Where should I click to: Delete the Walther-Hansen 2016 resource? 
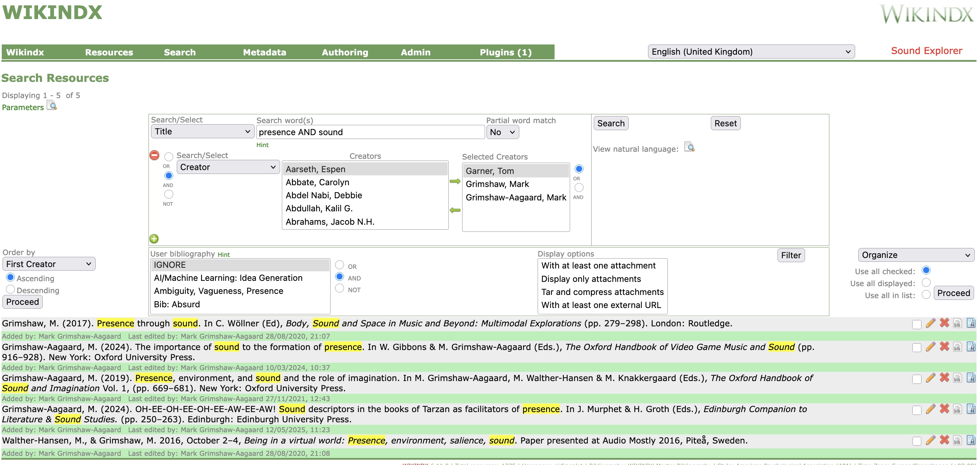pos(944,440)
